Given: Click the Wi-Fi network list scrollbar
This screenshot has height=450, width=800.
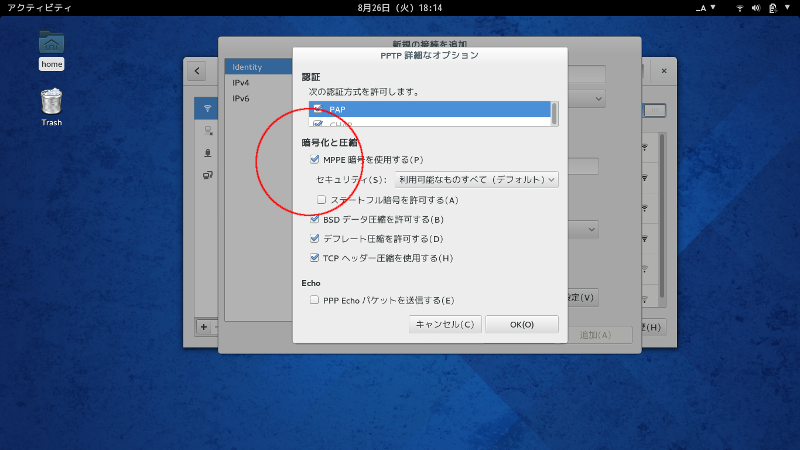Looking at the screenshot, I should coord(662,217).
